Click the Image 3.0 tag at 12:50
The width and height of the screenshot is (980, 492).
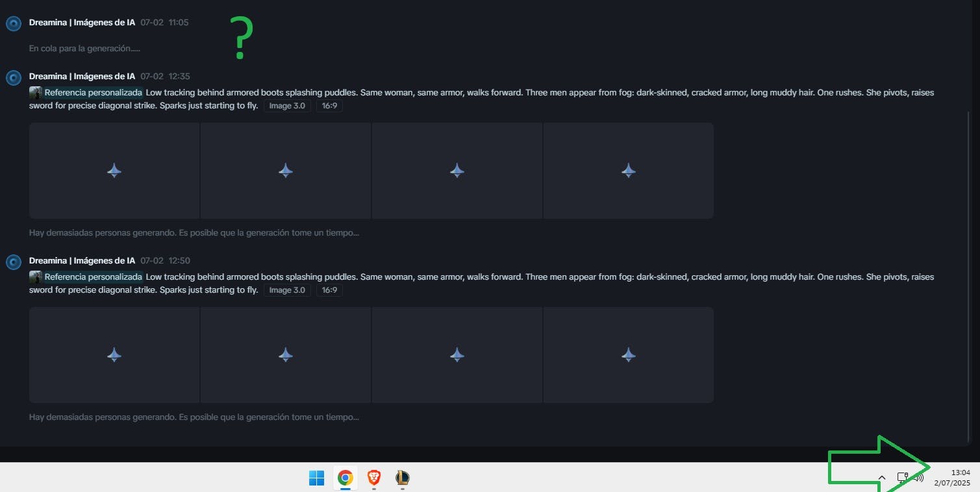point(287,290)
